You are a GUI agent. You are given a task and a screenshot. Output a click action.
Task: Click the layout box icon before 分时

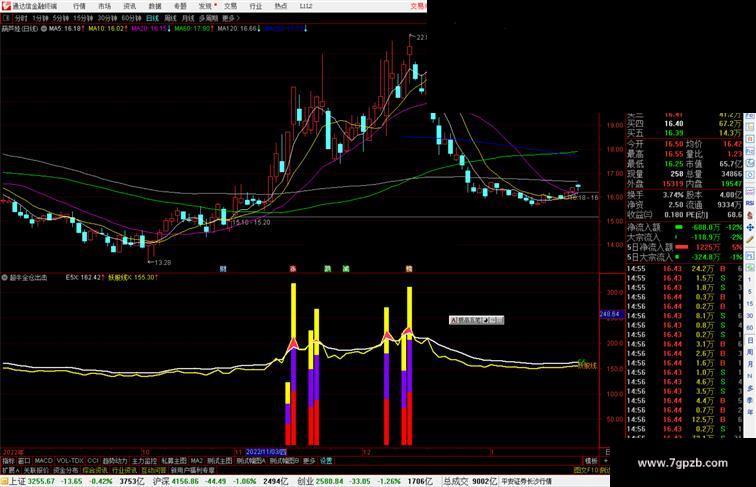point(6,18)
